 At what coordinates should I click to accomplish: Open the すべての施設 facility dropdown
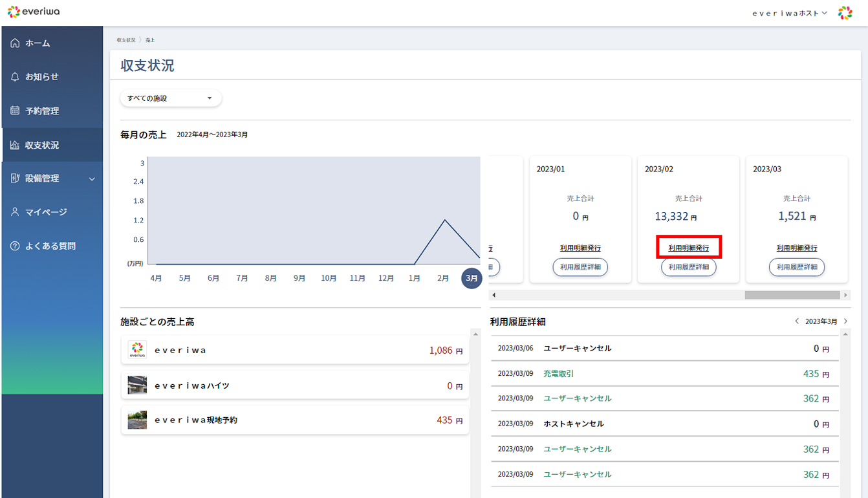click(171, 98)
